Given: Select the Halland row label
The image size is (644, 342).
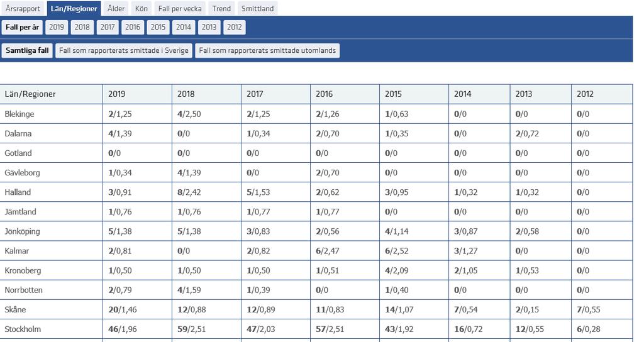Looking at the screenshot, I should pyautogui.click(x=18, y=192).
